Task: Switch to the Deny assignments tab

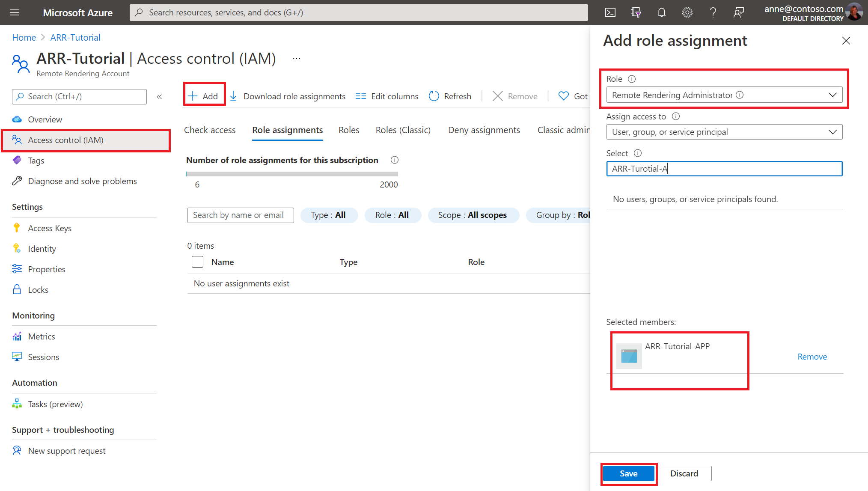Action: 484,129
